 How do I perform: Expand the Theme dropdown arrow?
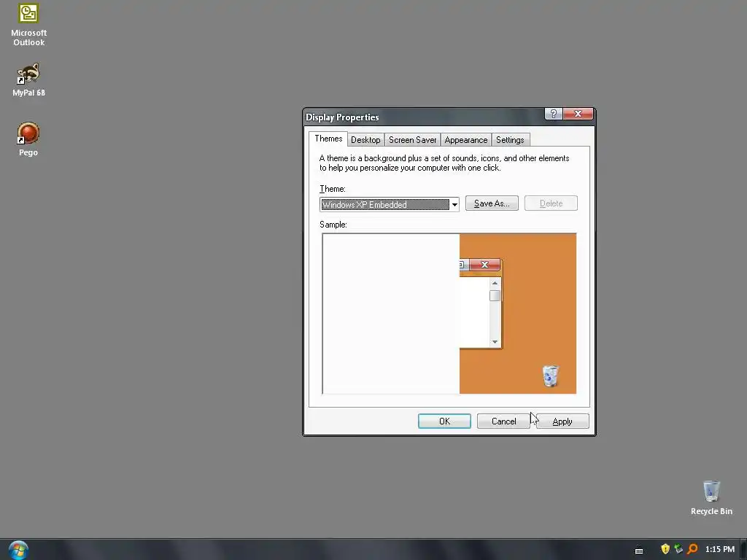(454, 205)
